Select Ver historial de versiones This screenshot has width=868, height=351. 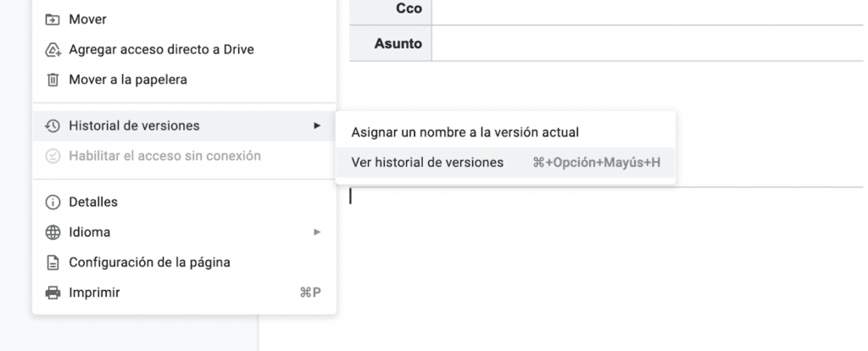(427, 163)
